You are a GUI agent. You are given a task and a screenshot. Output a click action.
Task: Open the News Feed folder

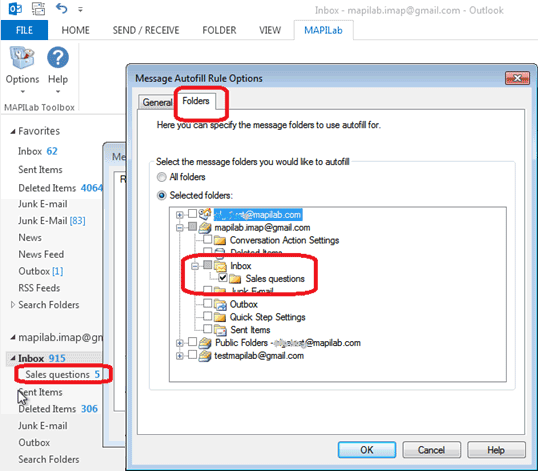point(41,254)
